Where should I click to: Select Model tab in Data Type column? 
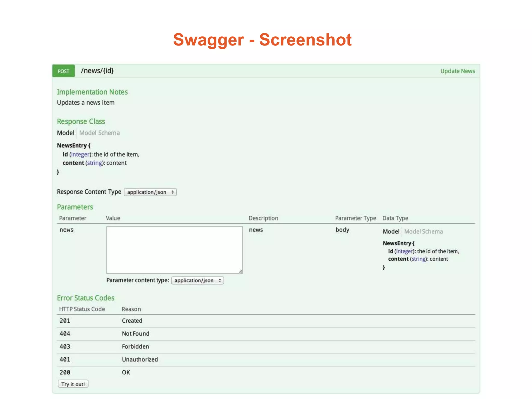click(x=391, y=231)
